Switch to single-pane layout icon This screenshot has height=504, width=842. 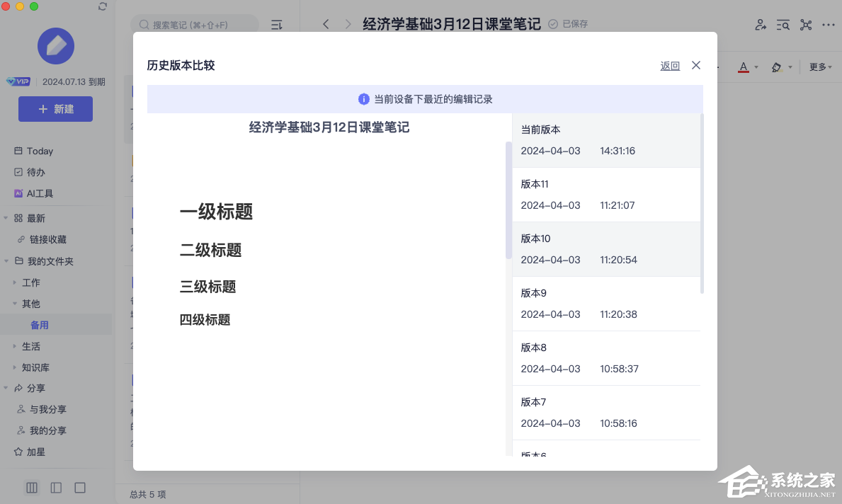tap(80, 487)
